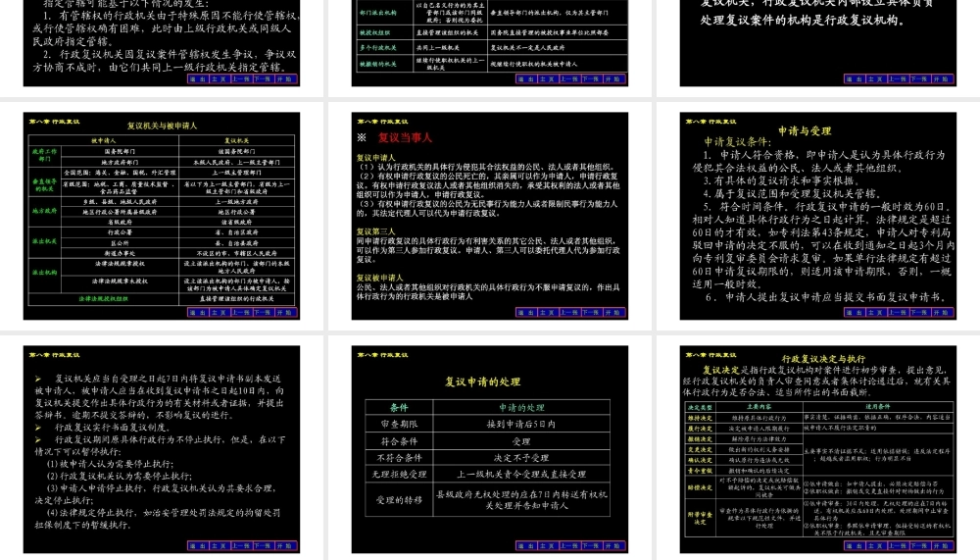Click 主页 on the 停止执行 bullet-list slide
980x560 pixels.
220,545
